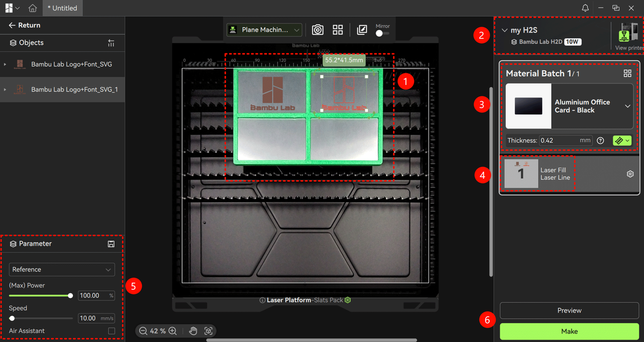Click the vertical canvas scrollbar
This screenshot has height=342, width=644.
492,182
